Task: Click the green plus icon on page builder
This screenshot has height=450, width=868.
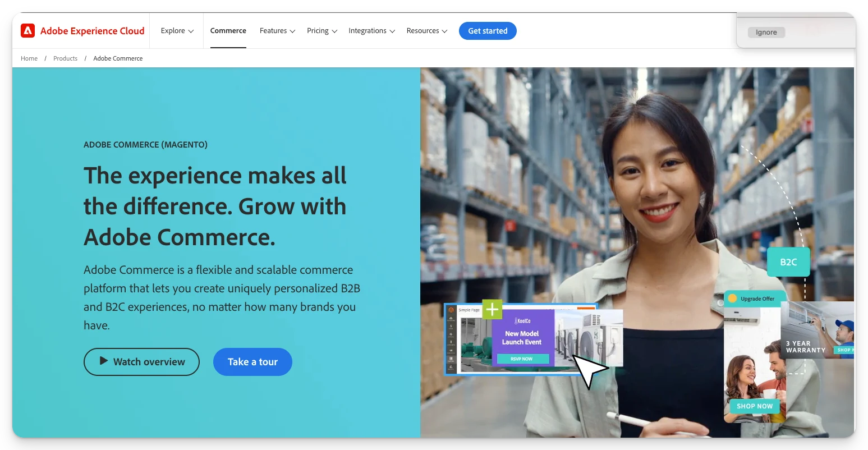Action: coord(492,309)
